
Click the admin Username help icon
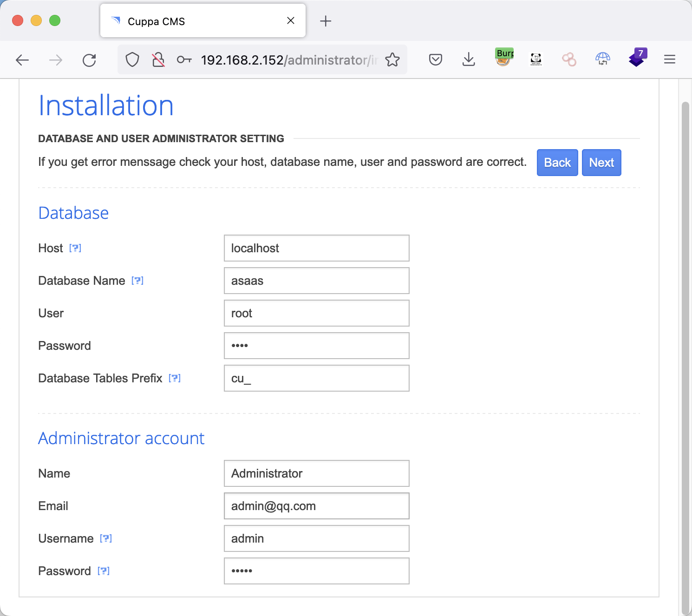point(106,538)
